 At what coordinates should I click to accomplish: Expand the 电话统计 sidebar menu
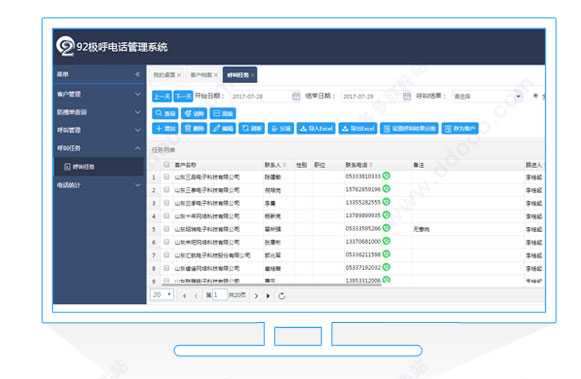tap(99, 185)
